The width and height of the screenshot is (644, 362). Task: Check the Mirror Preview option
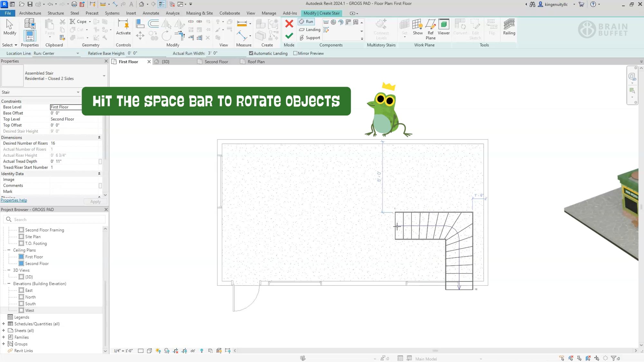(x=295, y=53)
